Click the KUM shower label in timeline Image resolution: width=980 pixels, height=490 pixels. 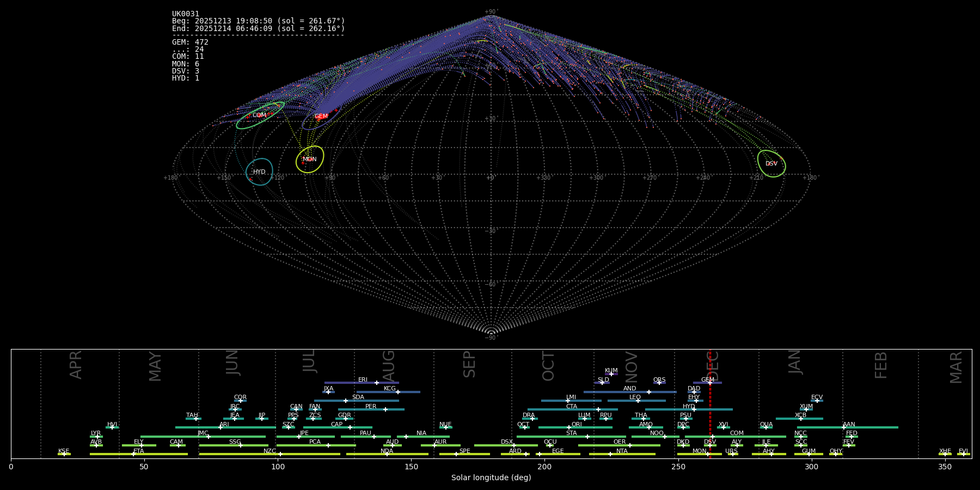click(611, 370)
